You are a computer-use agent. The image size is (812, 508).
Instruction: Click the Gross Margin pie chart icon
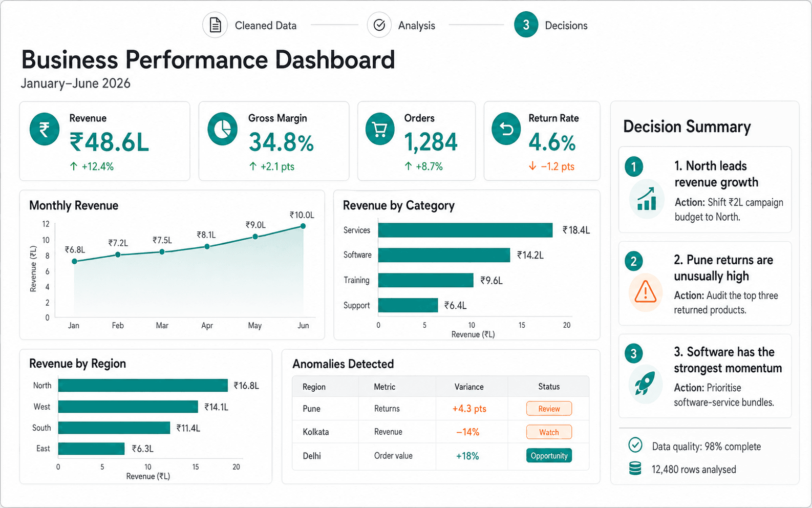223,129
